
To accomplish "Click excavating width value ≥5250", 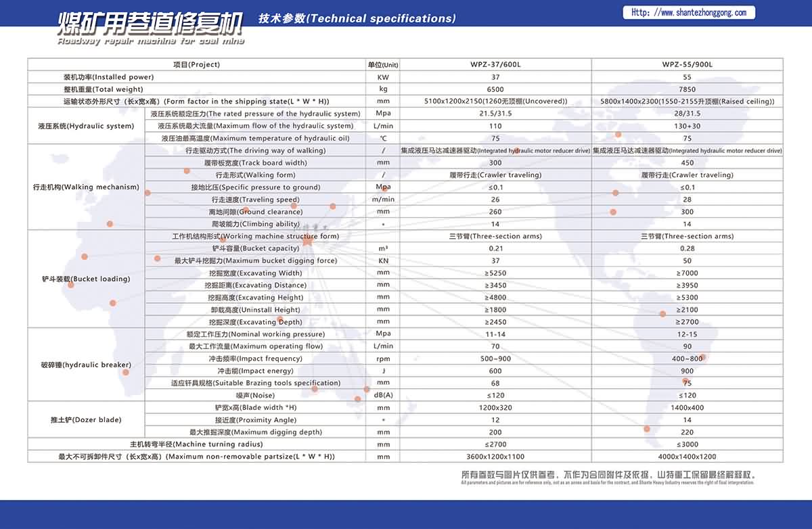I will (x=495, y=273).
